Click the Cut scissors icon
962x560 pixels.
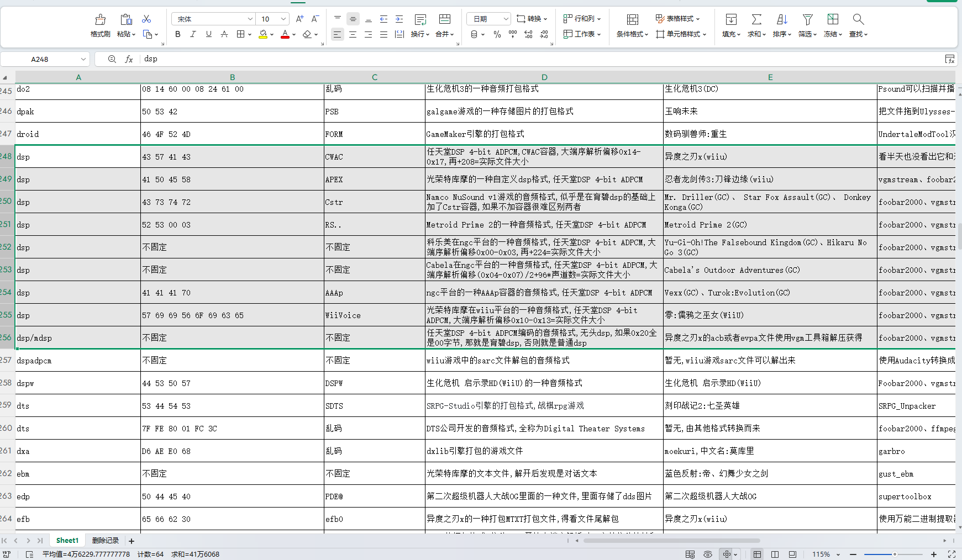pos(146,19)
